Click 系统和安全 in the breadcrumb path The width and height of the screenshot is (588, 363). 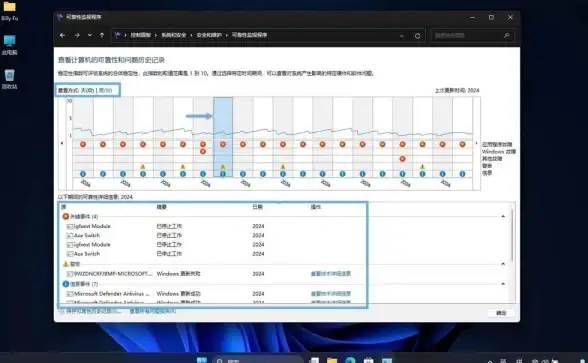(x=174, y=35)
